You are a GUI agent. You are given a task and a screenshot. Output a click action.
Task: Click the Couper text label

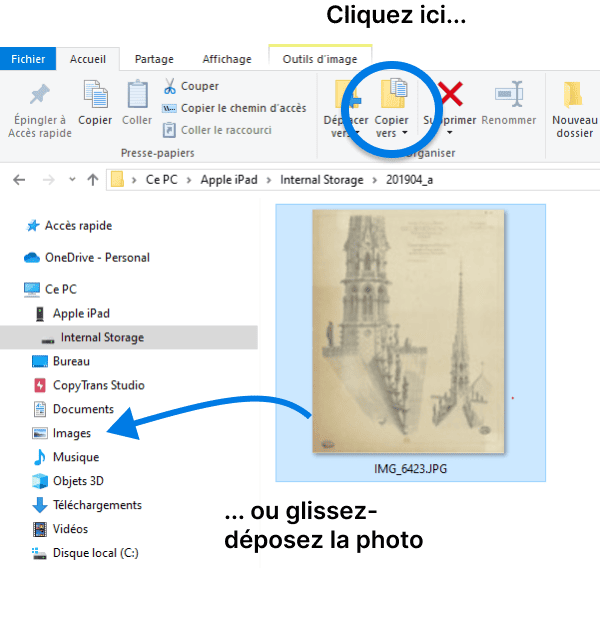pyautogui.click(x=200, y=86)
